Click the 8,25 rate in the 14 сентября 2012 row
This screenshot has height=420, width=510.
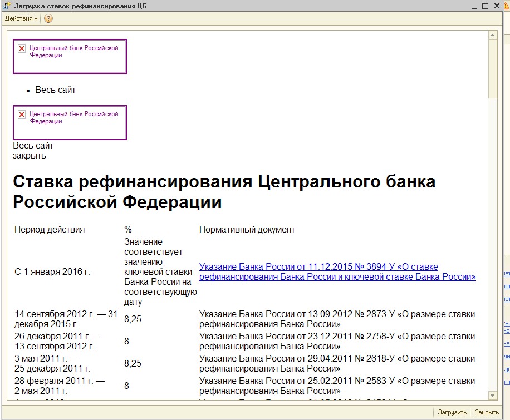pyautogui.click(x=133, y=319)
